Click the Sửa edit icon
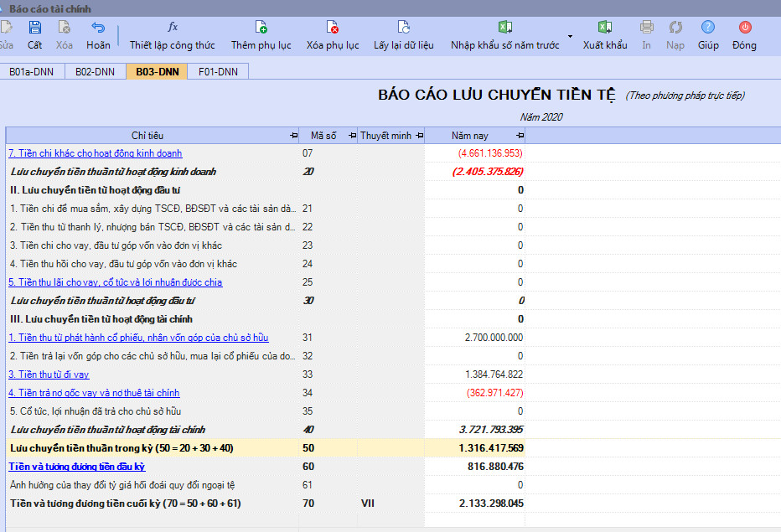781x532 pixels. [x=6, y=28]
